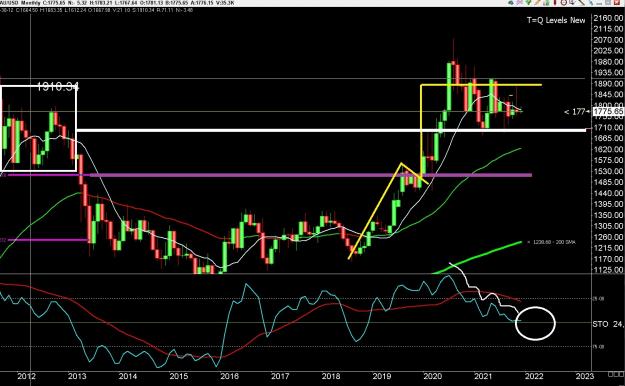The width and height of the screenshot is (625, 386).
Task: Click the red close window button
Action: click(617, 2)
